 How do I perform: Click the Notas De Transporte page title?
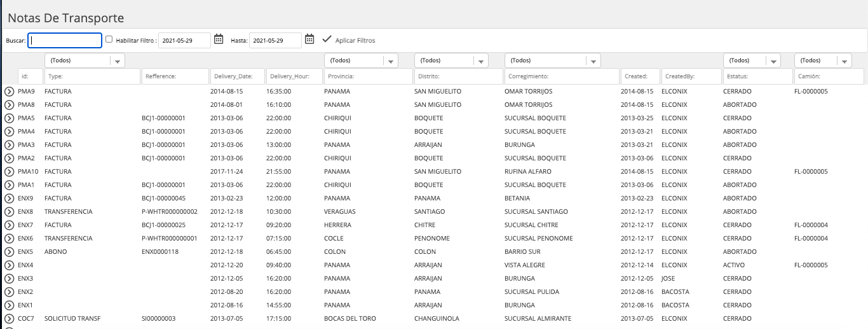pos(66,18)
